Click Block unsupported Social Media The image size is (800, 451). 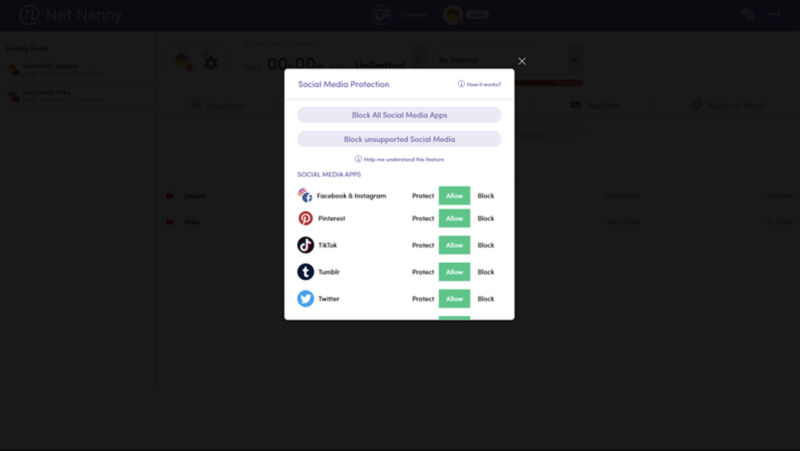399,139
